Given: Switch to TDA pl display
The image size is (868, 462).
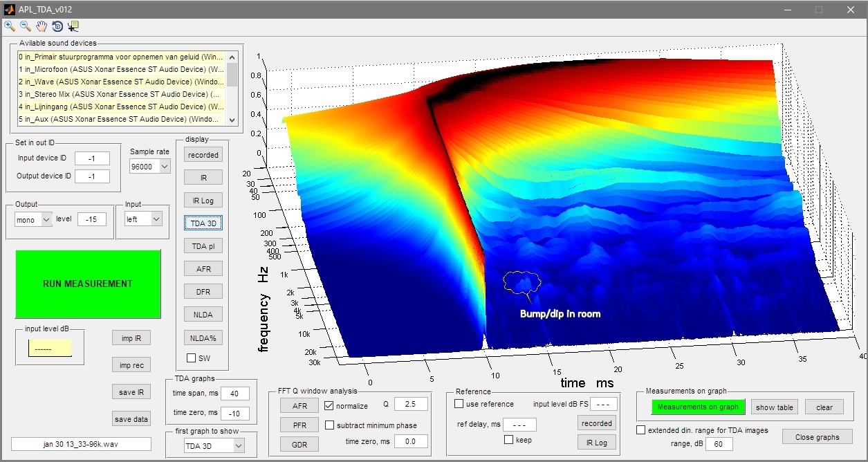Looking at the screenshot, I should click(x=203, y=246).
